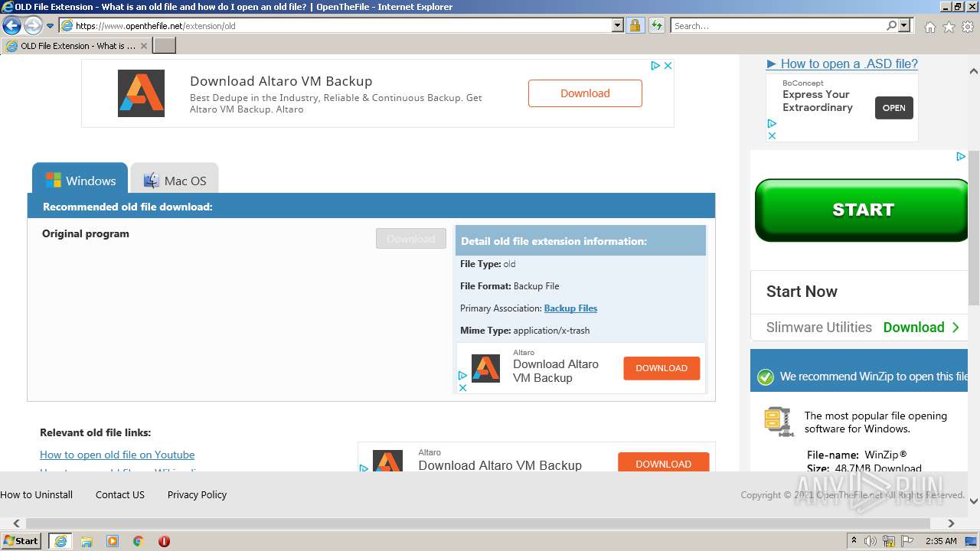Image resolution: width=980 pixels, height=551 pixels.
Task: Click AdChoices icon in BoConcept ad
Action: pyautogui.click(x=772, y=123)
